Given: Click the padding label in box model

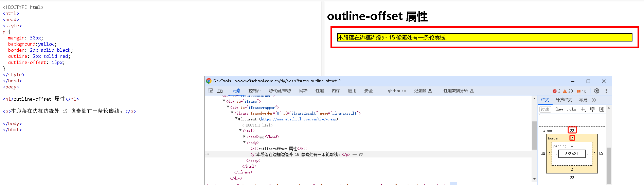Looking at the screenshot, I should [x=560, y=146].
